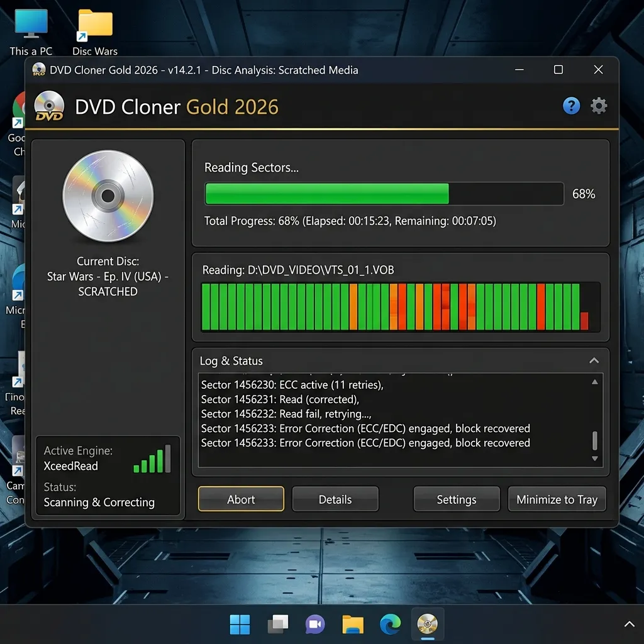Click the Reading VTS_01_1.VOB file path text
Image resolution: width=644 pixels, height=644 pixels.
pos(298,270)
